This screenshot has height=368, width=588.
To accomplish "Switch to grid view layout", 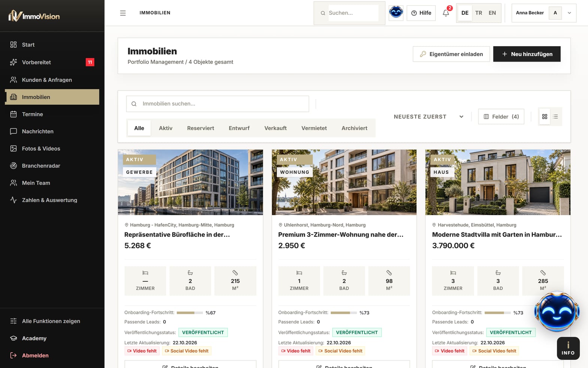I will pyautogui.click(x=544, y=117).
